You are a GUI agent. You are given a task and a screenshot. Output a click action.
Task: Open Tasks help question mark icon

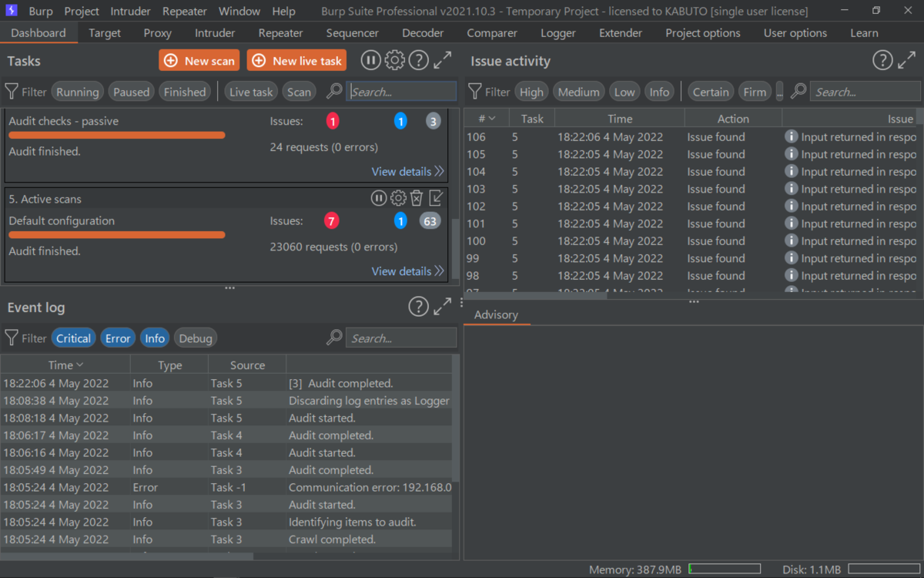(x=418, y=61)
